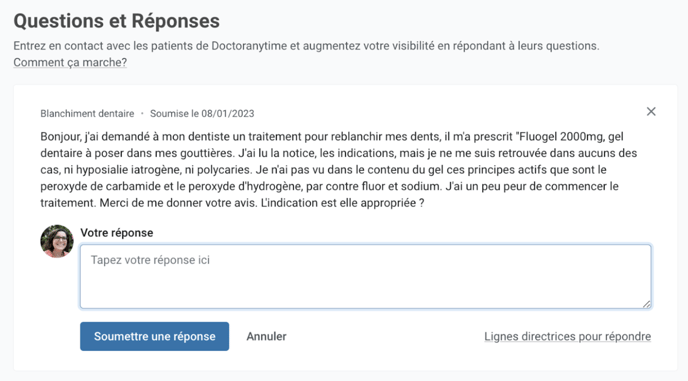Click "Bonjour" at the start of the question
The width and height of the screenshot is (688, 381).
[61, 137]
